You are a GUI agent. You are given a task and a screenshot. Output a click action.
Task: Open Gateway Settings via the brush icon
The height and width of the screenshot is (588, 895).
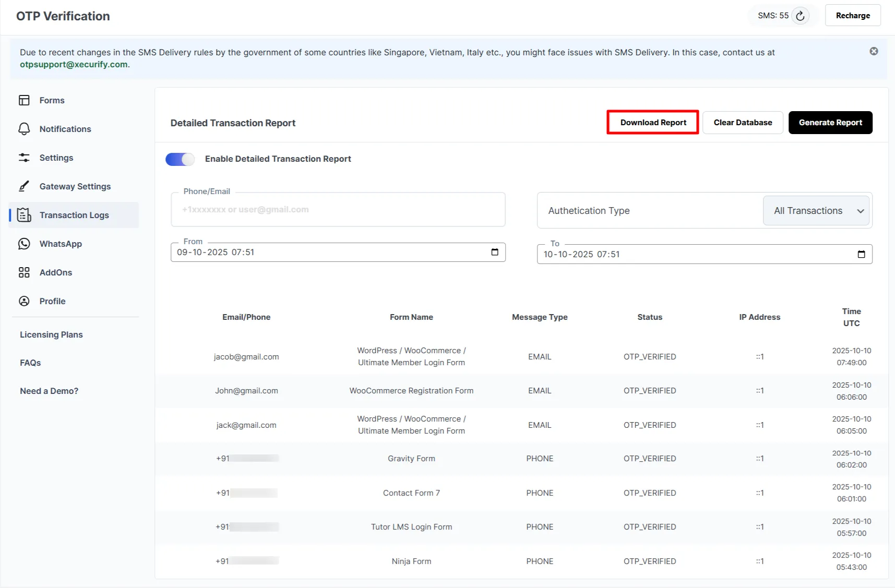pyautogui.click(x=25, y=186)
